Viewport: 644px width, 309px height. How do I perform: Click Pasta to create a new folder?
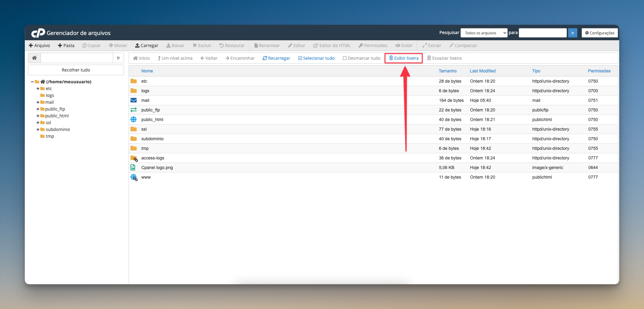(66, 46)
